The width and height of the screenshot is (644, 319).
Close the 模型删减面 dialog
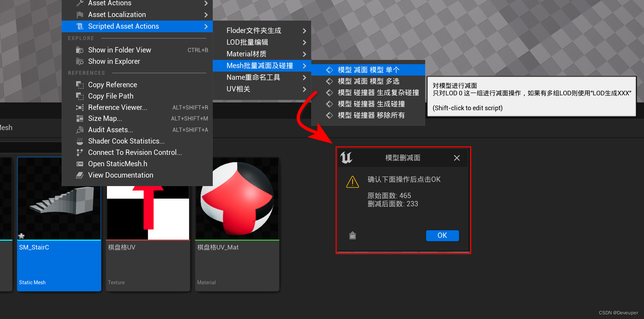click(457, 158)
